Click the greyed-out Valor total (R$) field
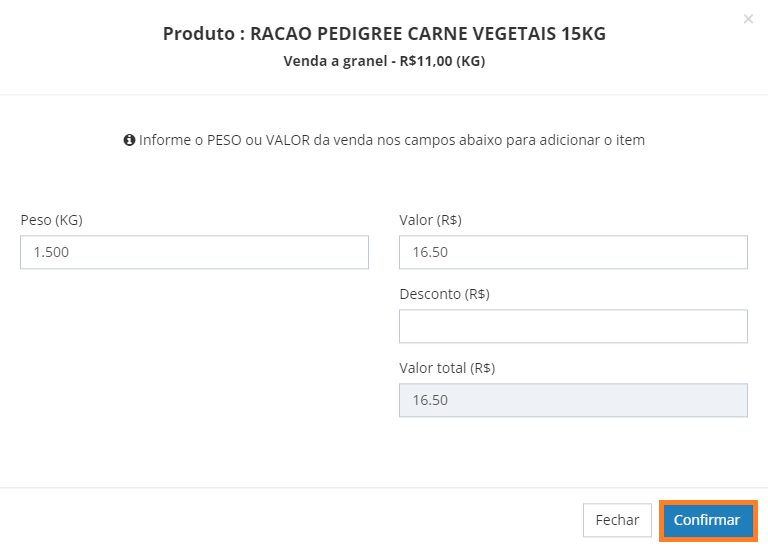Image resolution: width=768 pixels, height=552 pixels. 573,400
